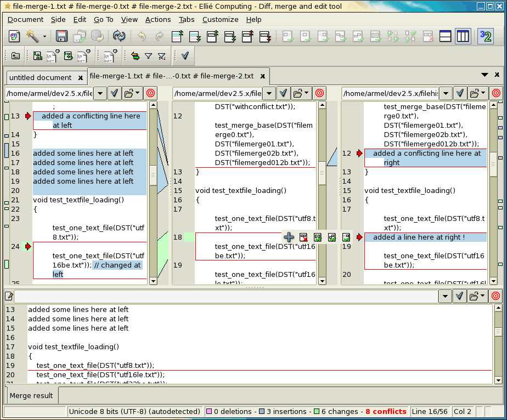The height and width of the screenshot is (420, 507).
Task: Switch panes layout with the vertical columns icon
Action: pos(463,37)
